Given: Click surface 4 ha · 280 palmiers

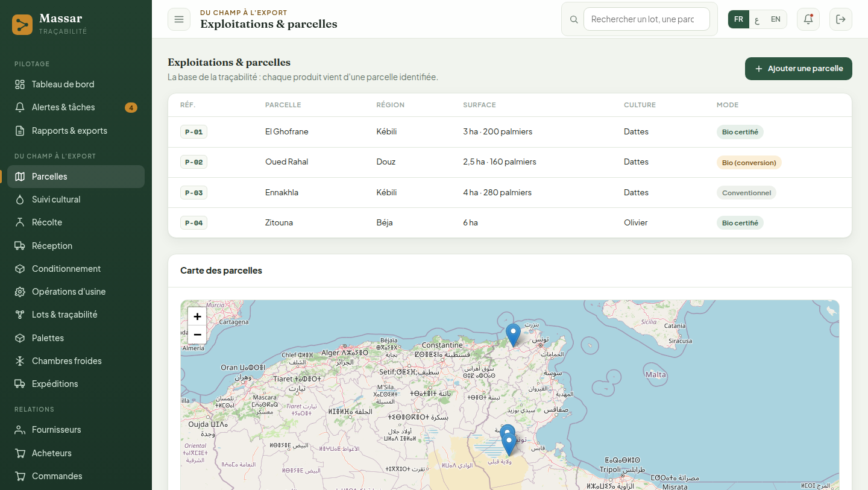Looking at the screenshot, I should (497, 192).
